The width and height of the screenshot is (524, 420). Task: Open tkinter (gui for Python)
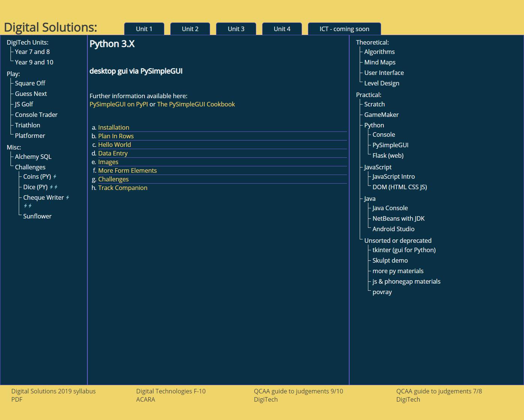(404, 250)
